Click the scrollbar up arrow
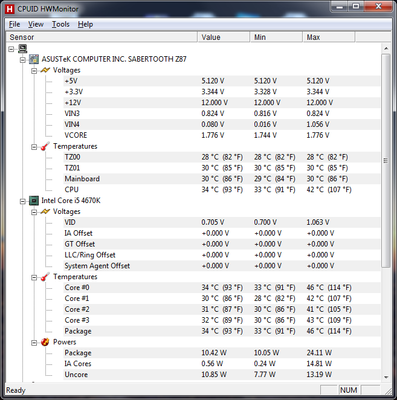Image resolution: width=397 pixels, height=400 pixels. coord(386,48)
